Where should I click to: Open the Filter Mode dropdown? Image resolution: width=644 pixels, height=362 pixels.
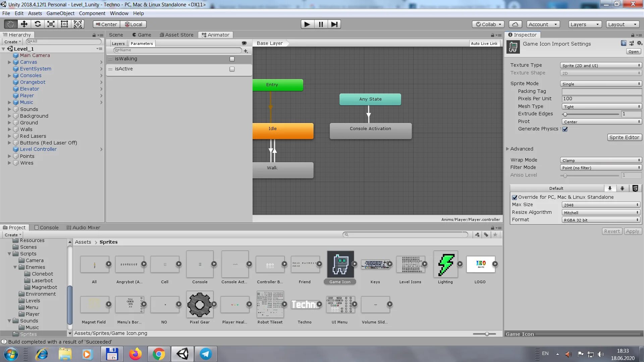pyautogui.click(x=600, y=168)
